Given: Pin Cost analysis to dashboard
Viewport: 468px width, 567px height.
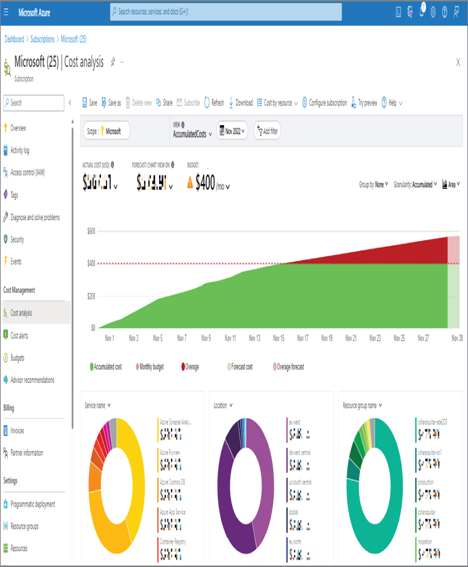Looking at the screenshot, I should pyautogui.click(x=112, y=62).
